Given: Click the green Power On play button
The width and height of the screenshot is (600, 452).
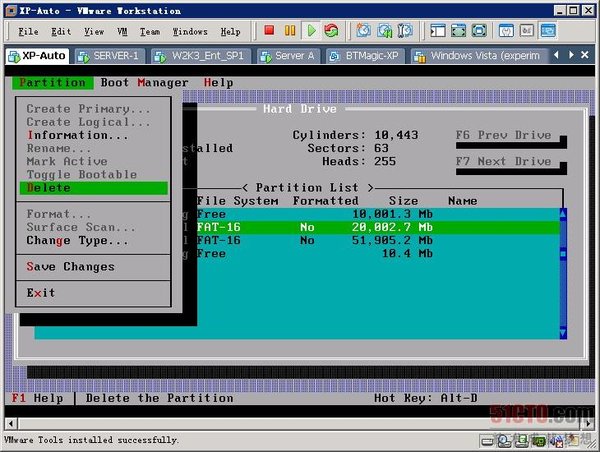Looking at the screenshot, I should coord(311,31).
